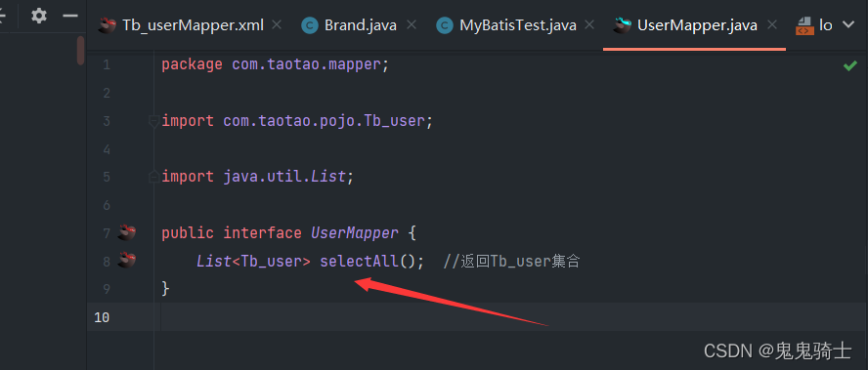The image size is (868, 370).
Task: Click line number 1 in the gutter
Action: click(x=106, y=65)
